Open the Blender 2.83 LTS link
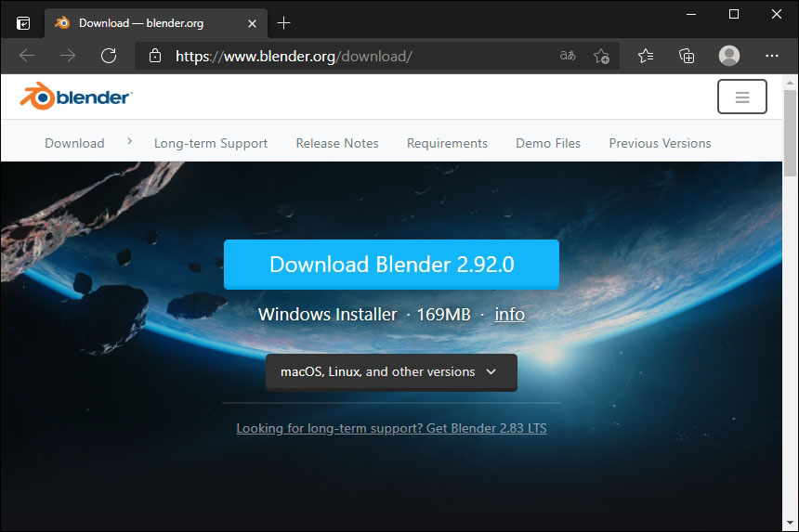Screen dimensions: 799x532 tap(391, 428)
